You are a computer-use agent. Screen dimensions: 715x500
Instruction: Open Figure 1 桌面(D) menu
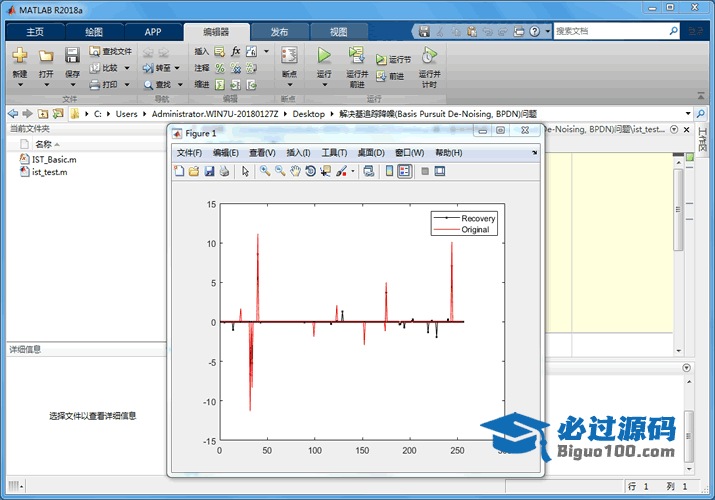coord(371,153)
